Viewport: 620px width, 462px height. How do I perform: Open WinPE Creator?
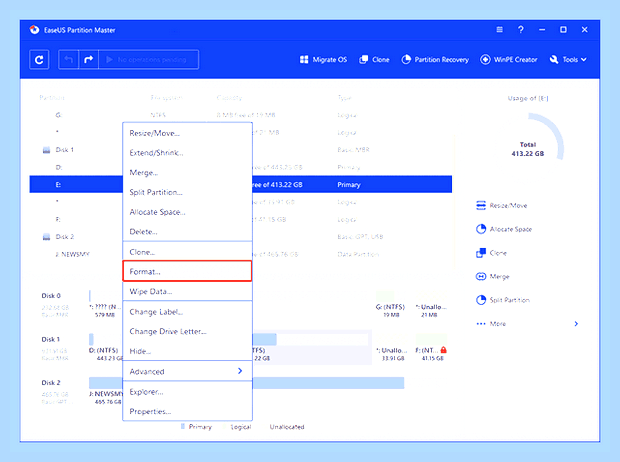(508, 60)
